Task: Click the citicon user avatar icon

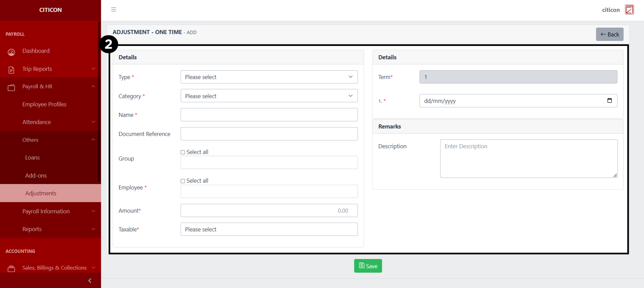Action: click(x=629, y=10)
